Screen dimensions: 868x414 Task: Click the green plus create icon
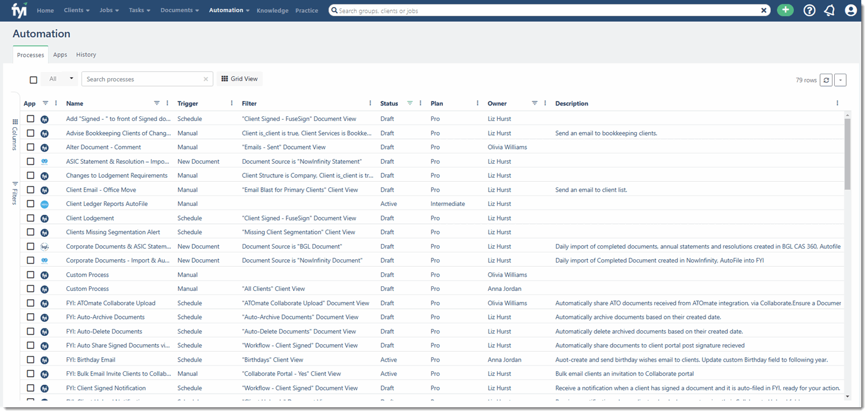point(785,10)
